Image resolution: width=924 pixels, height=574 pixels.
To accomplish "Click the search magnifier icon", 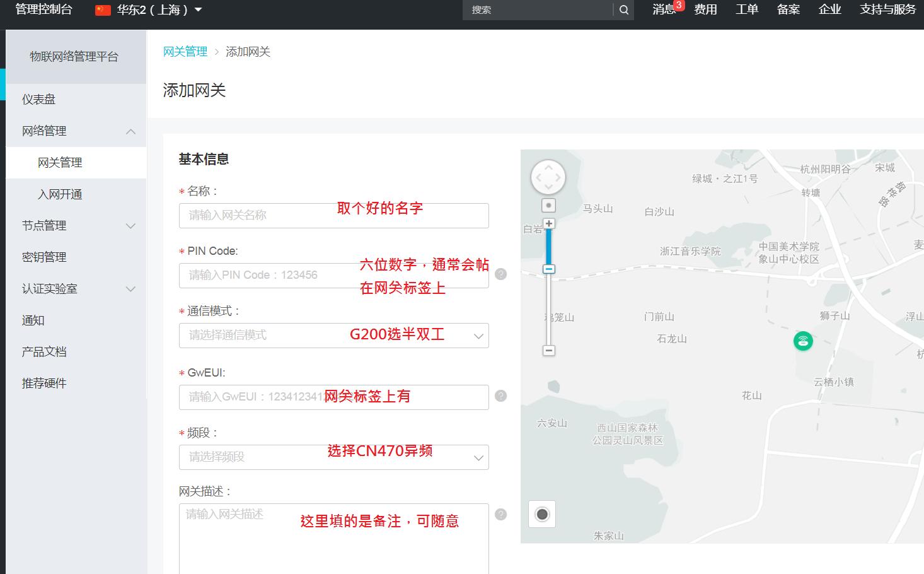I will point(623,10).
